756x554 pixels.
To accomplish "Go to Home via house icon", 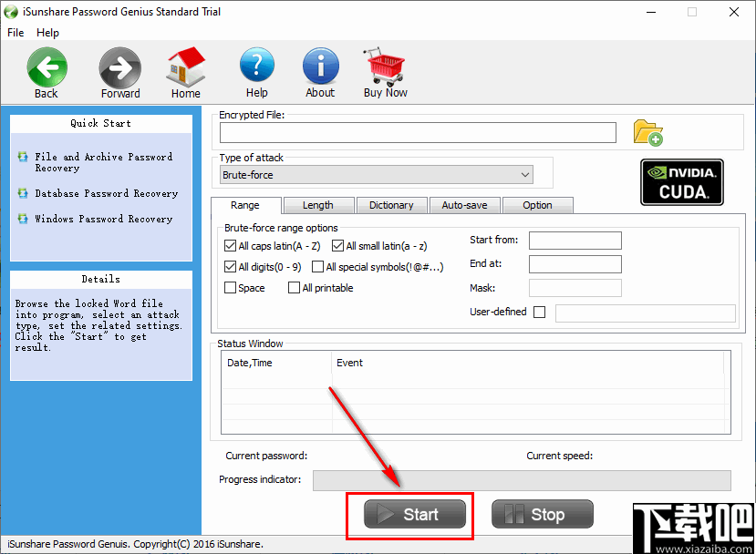I will pos(186,67).
